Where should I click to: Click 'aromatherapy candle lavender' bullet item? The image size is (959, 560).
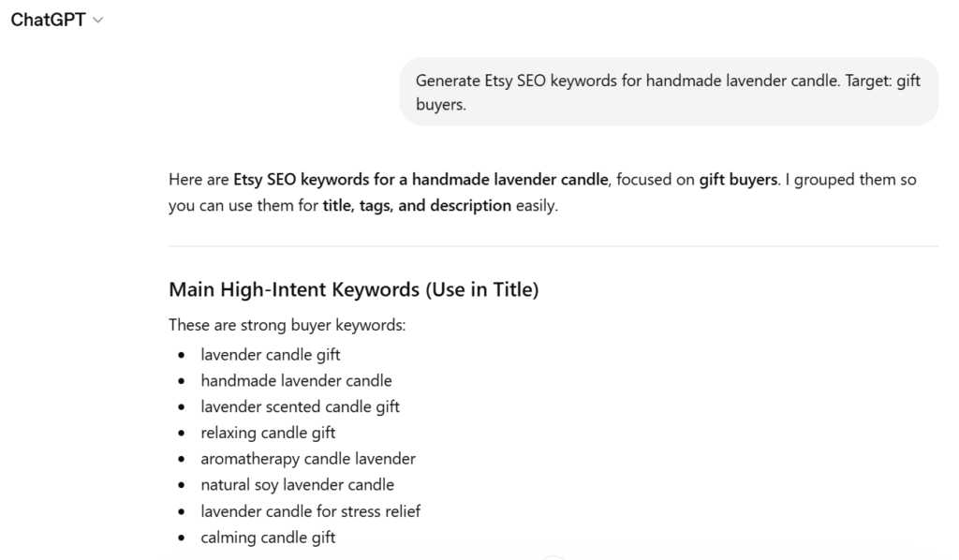(307, 459)
